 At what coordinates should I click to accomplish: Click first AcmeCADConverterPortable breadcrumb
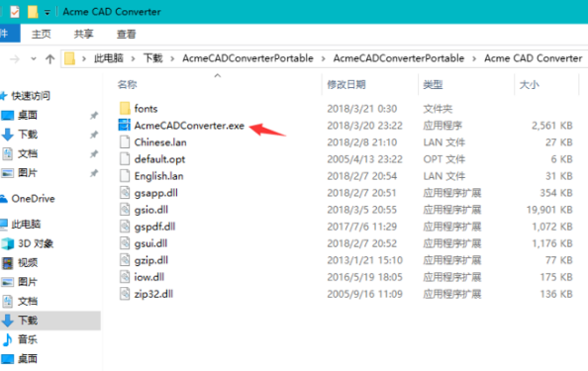247,58
